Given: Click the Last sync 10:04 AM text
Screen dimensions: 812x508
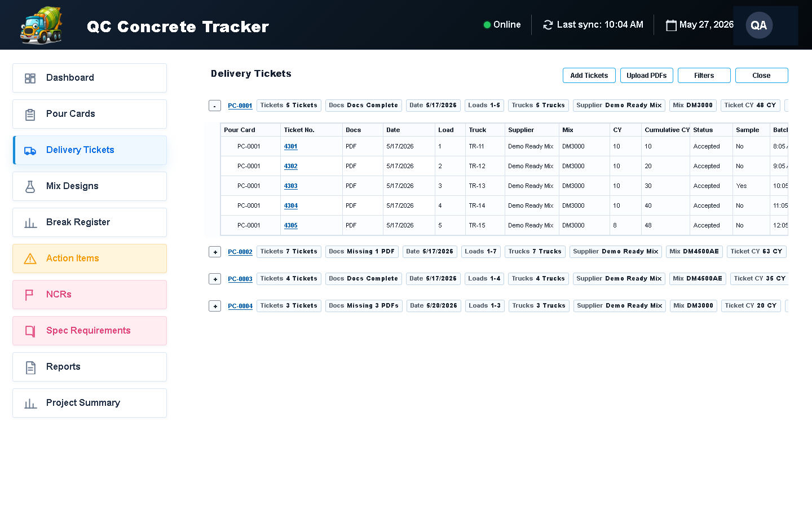Looking at the screenshot, I should 600,25.
